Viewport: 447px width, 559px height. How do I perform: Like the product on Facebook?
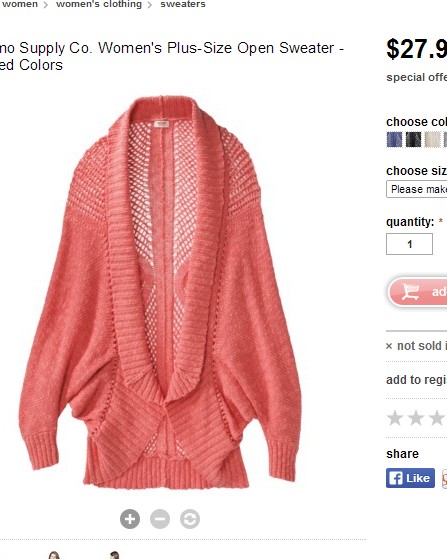point(410,478)
